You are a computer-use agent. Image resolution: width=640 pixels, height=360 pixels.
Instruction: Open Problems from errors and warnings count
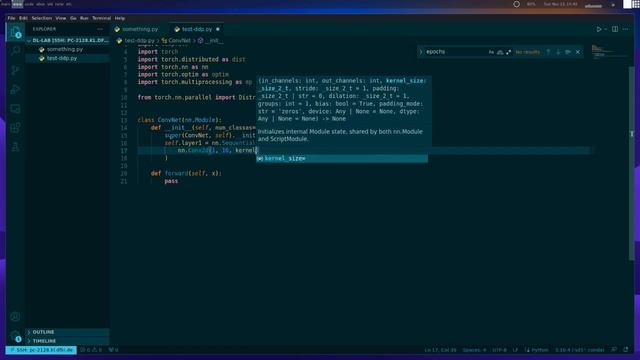click(x=91, y=350)
